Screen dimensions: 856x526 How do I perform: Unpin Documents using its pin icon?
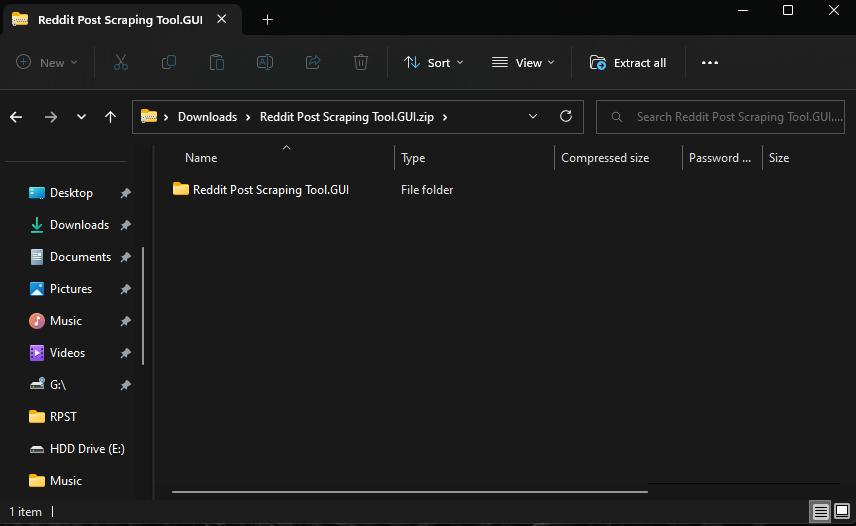tap(126, 257)
